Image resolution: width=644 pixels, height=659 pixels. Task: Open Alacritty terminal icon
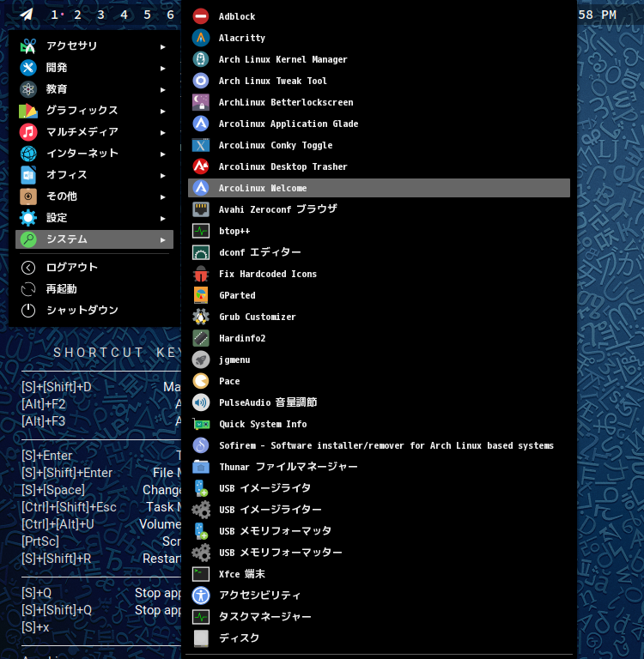click(201, 38)
